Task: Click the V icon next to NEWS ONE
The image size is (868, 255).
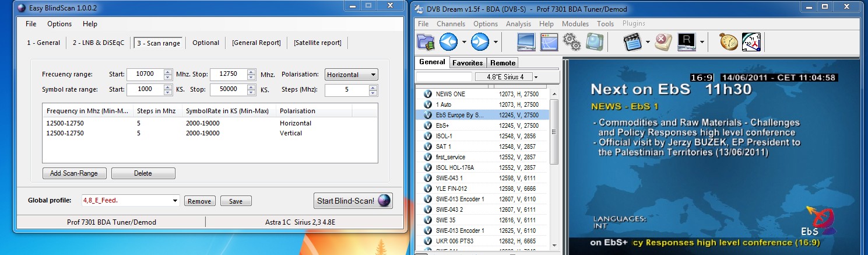Action: 427,94
